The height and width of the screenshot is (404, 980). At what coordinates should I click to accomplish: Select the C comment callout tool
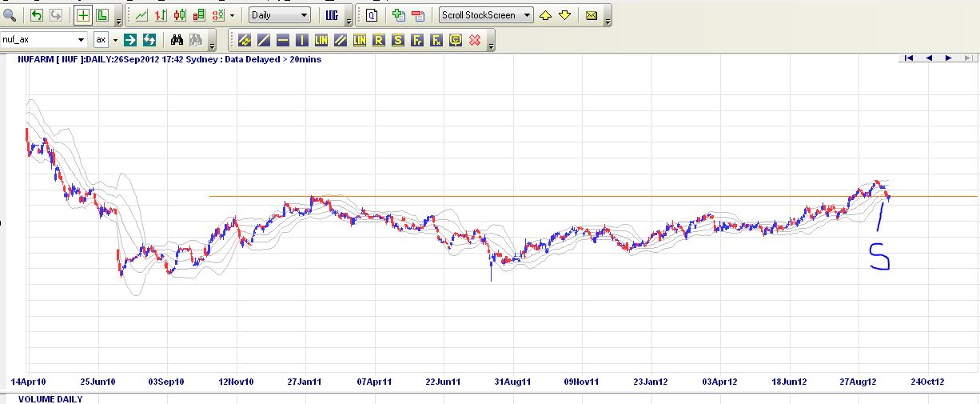[456, 40]
